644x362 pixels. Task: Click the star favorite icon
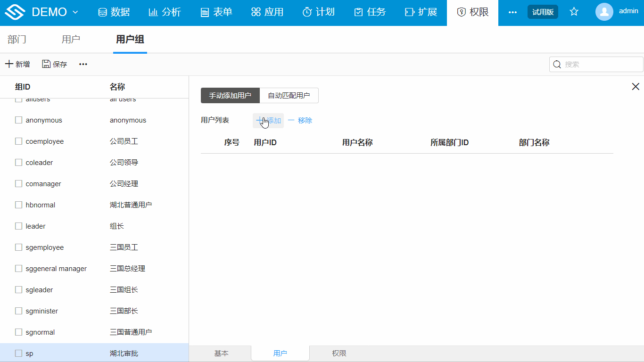[x=574, y=12]
